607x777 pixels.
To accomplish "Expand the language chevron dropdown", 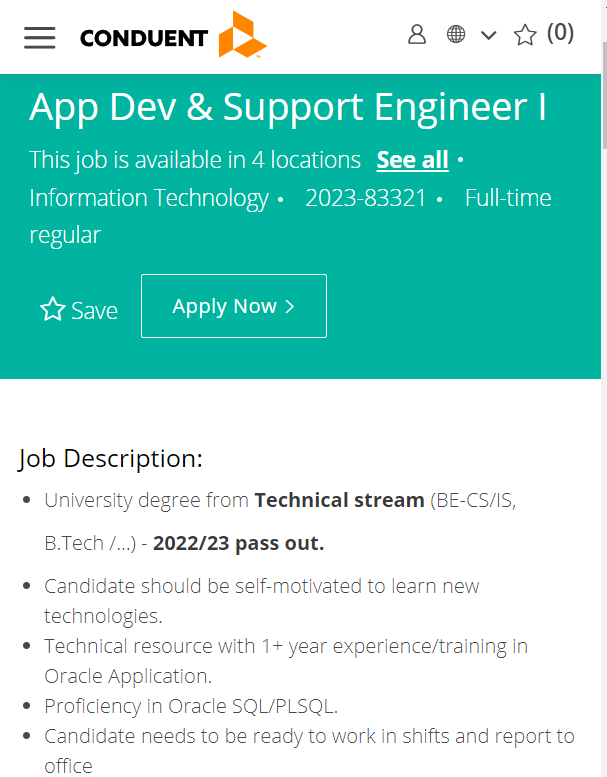I will pos(489,35).
